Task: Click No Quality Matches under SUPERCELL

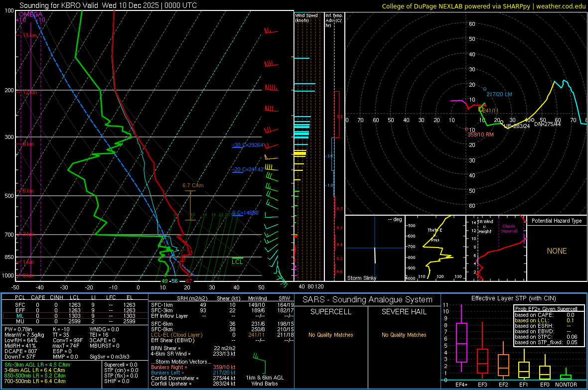Action: coord(330,335)
